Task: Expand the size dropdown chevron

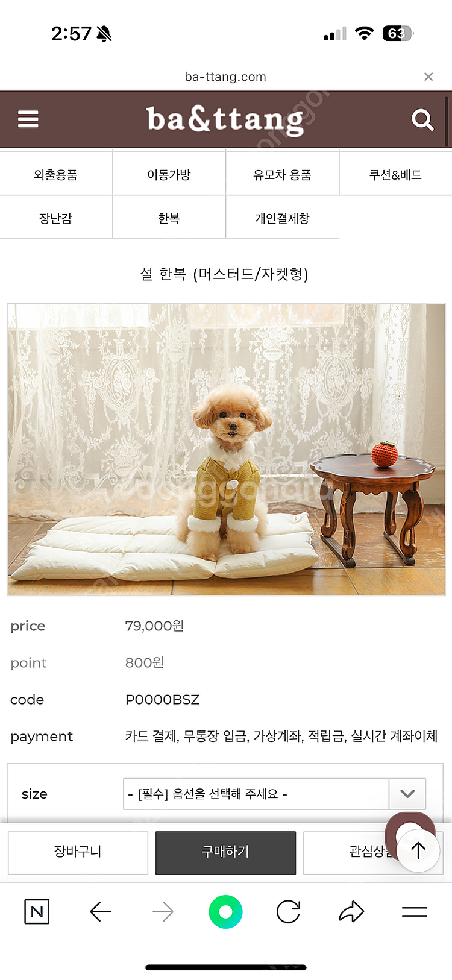Action: (407, 794)
